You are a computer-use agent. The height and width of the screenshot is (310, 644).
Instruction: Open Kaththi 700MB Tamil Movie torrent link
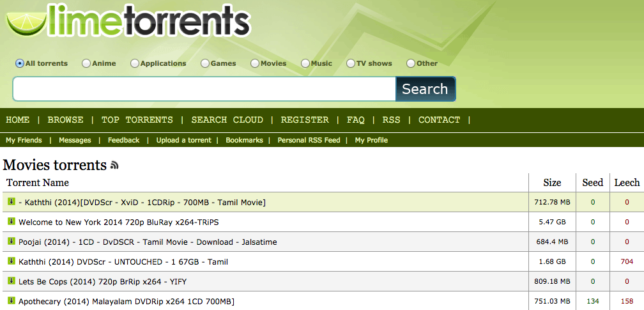[x=142, y=202]
